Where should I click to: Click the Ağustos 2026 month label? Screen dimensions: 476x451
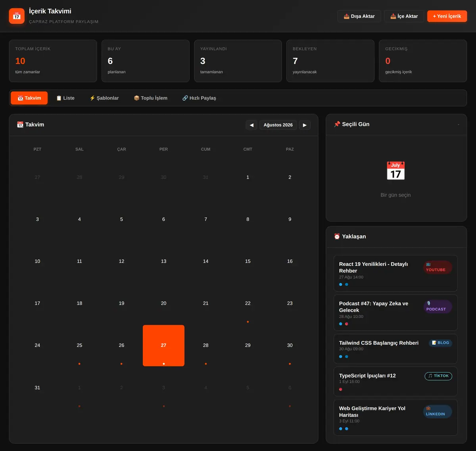click(x=278, y=125)
